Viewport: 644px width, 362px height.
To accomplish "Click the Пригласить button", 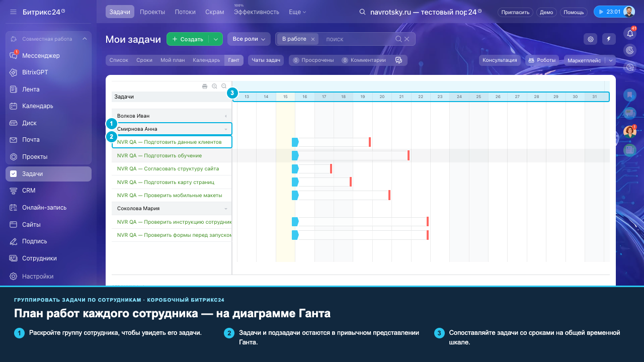I will [515, 12].
